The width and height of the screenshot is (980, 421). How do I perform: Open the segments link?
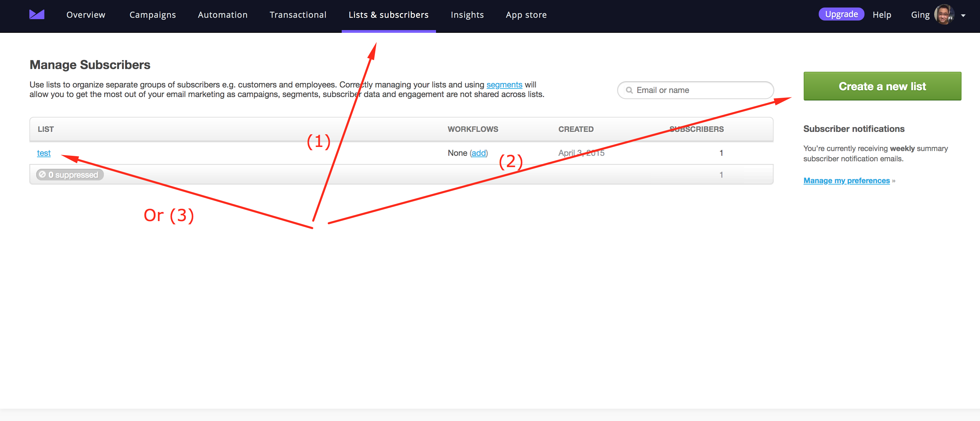[x=504, y=85]
